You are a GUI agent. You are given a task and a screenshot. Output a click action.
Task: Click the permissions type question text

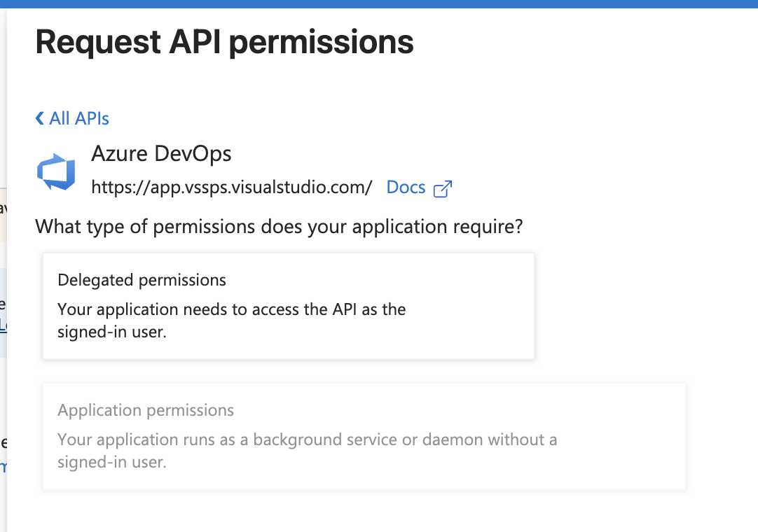coord(278,227)
